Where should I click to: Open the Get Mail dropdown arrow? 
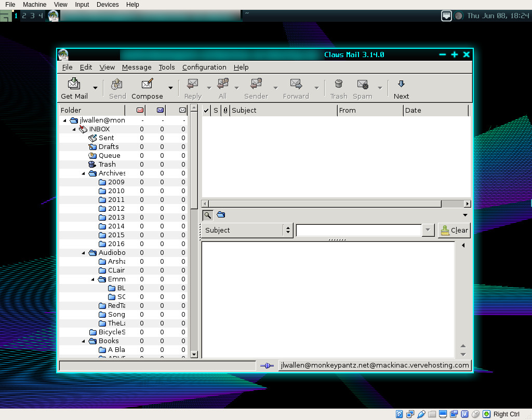click(x=95, y=88)
